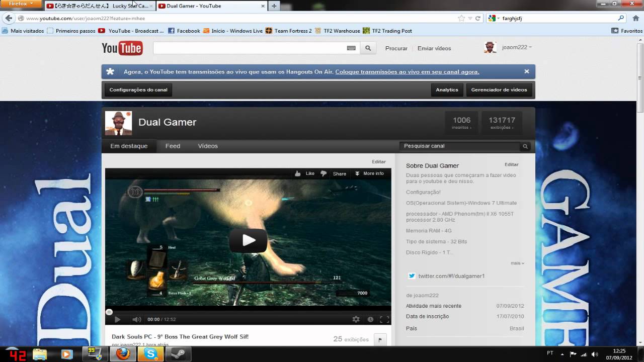Viewport: 644px width, 362px height.
Task: Toggle Watch Later clock icon
Action: point(370,319)
